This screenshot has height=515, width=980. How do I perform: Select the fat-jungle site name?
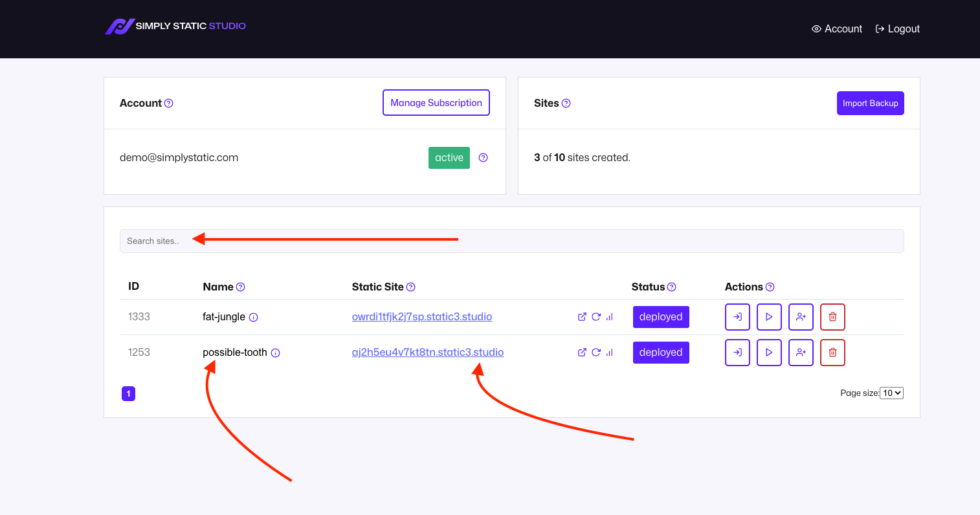point(224,317)
